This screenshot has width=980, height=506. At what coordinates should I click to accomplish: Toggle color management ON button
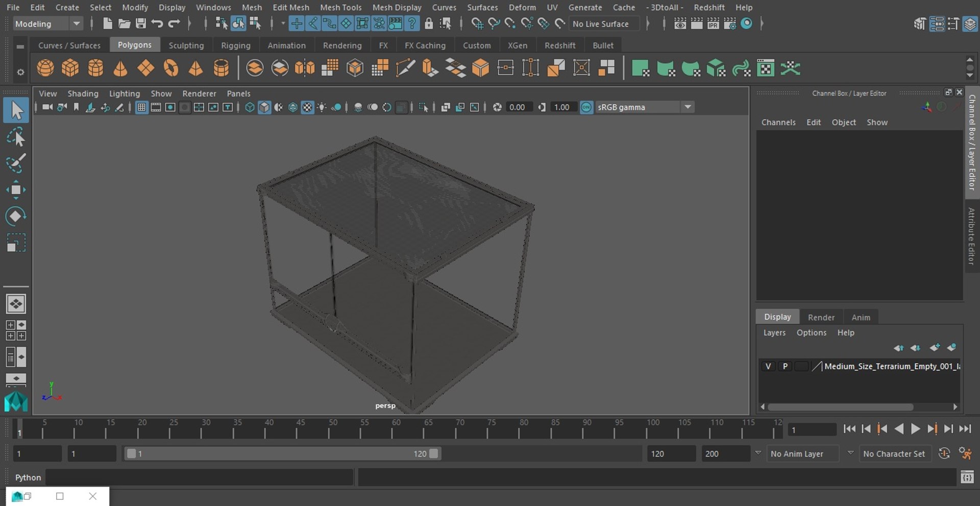pyautogui.click(x=586, y=107)
